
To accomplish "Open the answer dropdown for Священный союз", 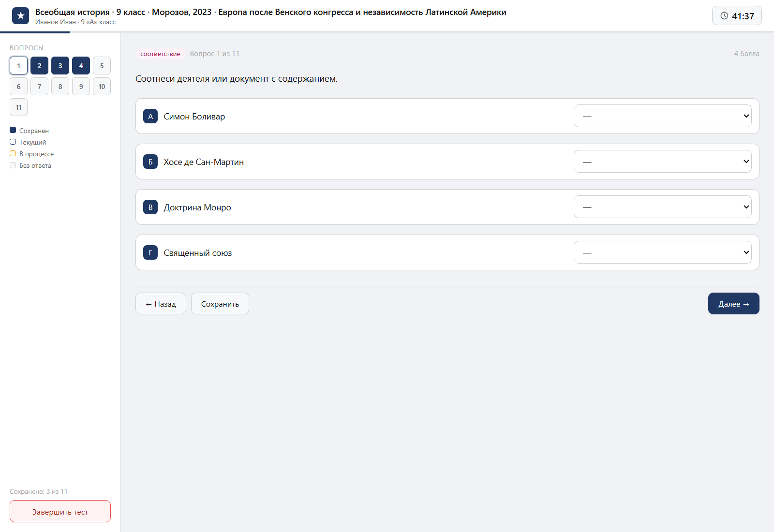I will [662, 252].
